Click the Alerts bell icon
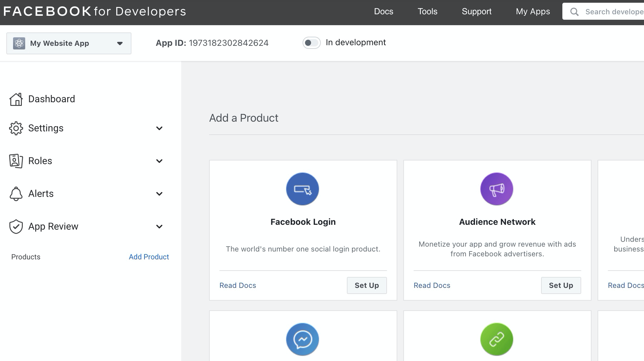The width and height of the screenshot is (644, 361). 16,193
